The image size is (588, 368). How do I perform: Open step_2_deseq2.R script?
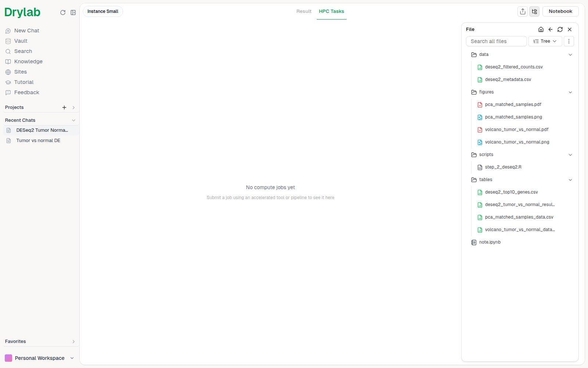[503, 167]
